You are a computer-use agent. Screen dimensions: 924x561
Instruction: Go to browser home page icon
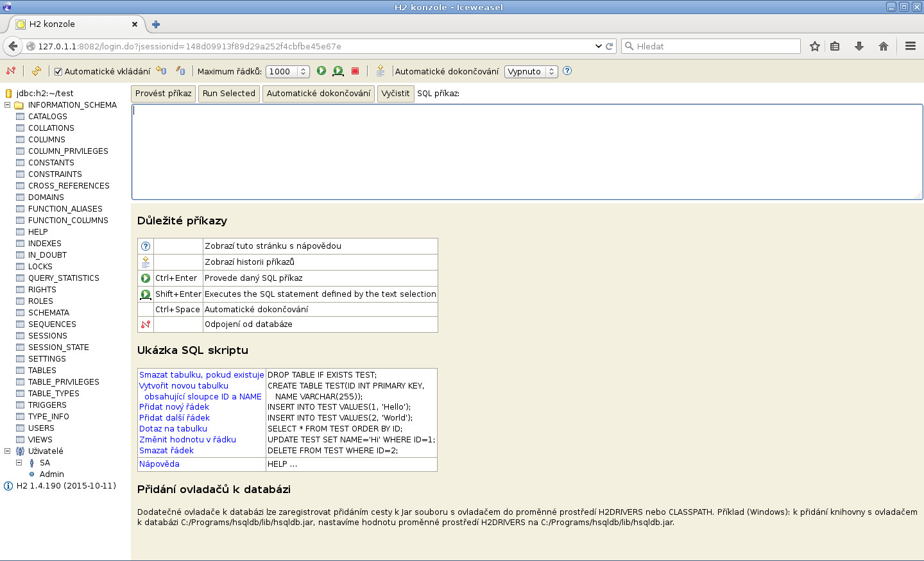click(884, 46)
